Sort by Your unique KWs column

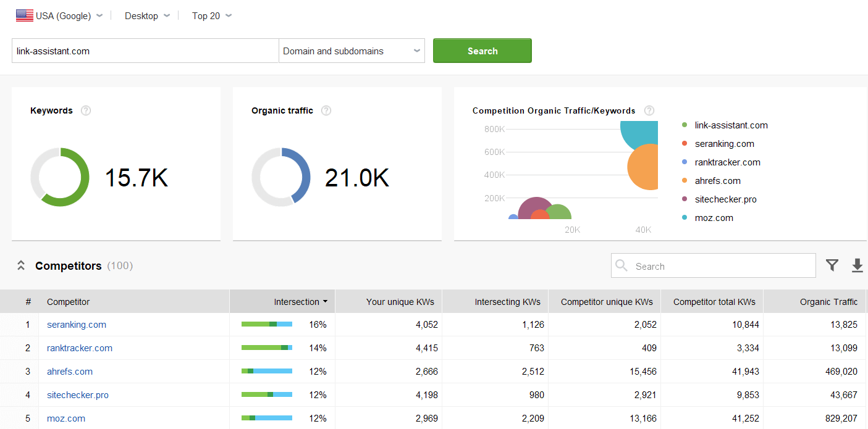tap(389, 302)
